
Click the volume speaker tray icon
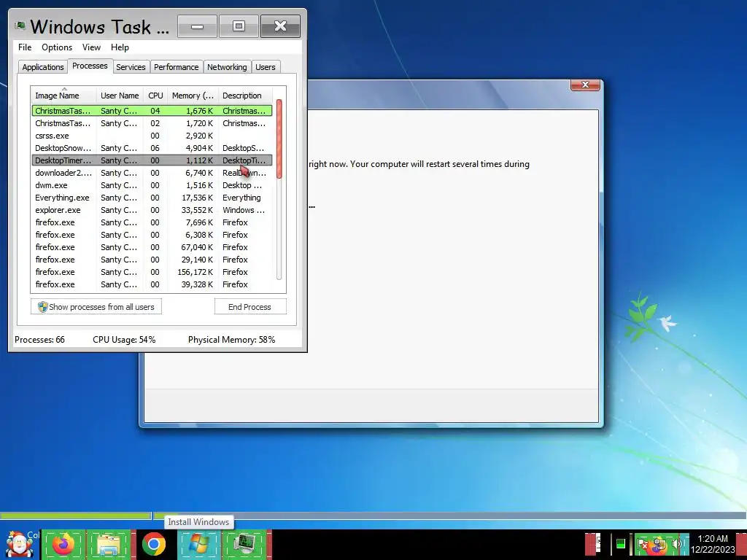(677, 544)
